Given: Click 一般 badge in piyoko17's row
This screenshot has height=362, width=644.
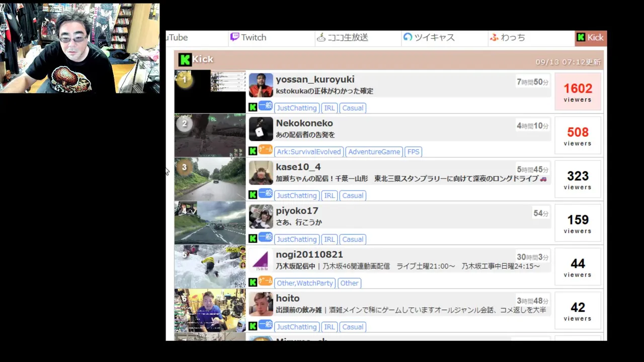Looking at the screenshot, I should pyautogui.click(x=265, y=237).
